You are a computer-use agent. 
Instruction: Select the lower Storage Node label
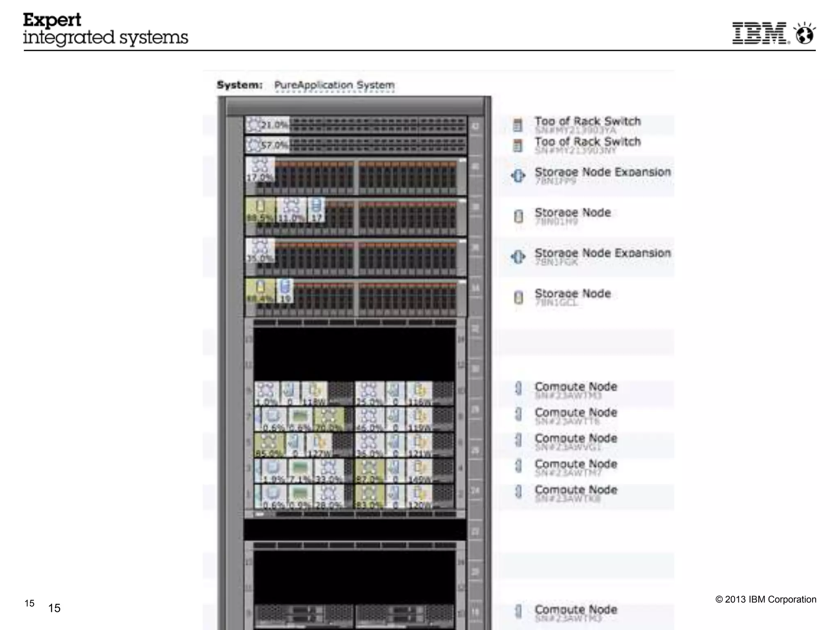[573, 294]
